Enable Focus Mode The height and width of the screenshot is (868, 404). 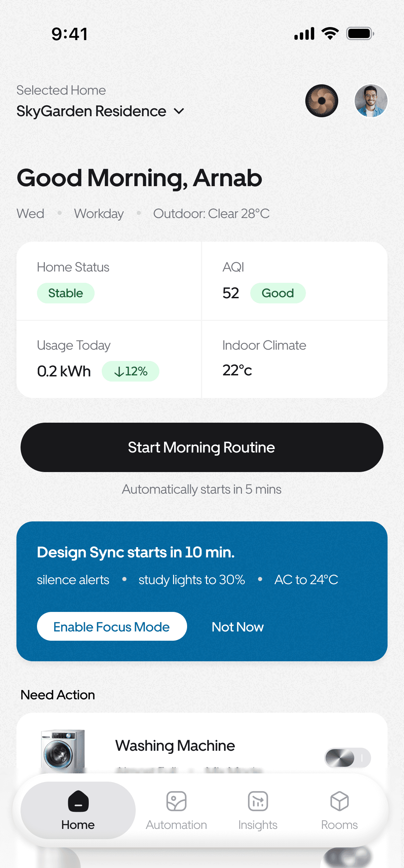click(111, 626)
